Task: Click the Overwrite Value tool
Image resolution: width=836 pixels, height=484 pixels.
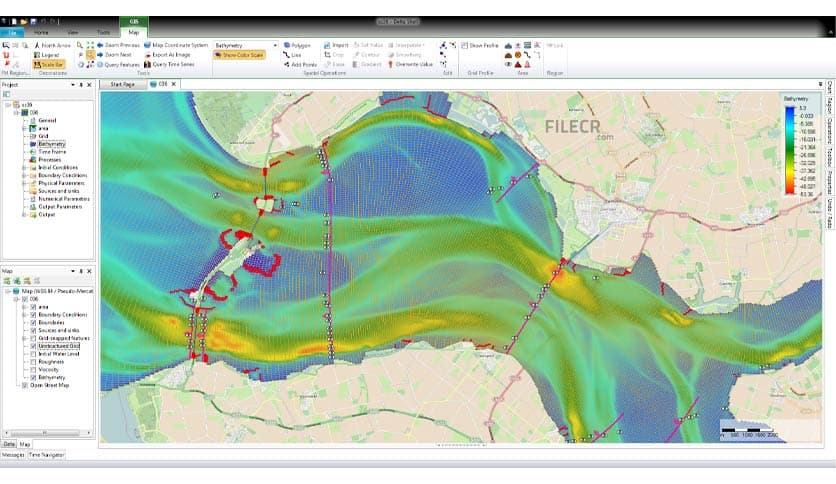Action: tap(410, 64)
